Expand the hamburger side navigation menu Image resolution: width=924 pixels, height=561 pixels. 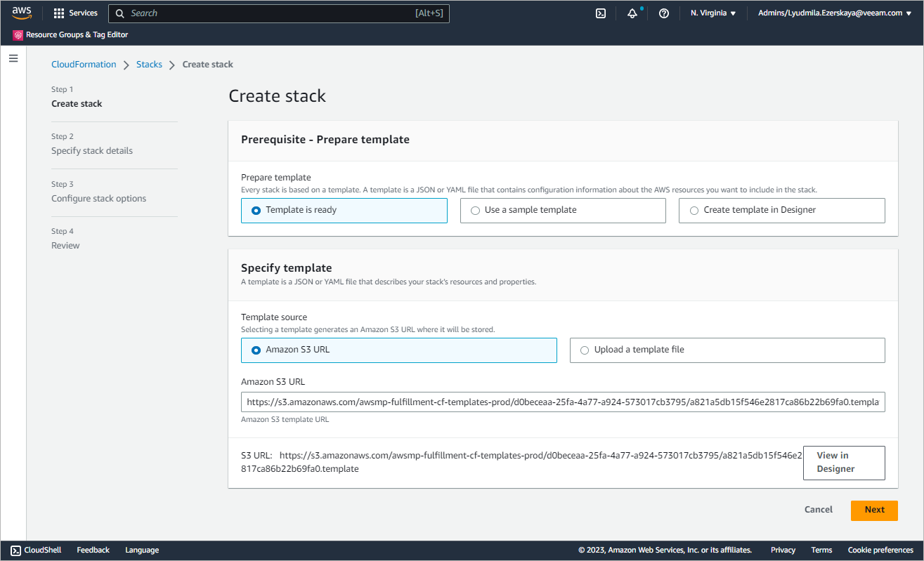(13, 58)
